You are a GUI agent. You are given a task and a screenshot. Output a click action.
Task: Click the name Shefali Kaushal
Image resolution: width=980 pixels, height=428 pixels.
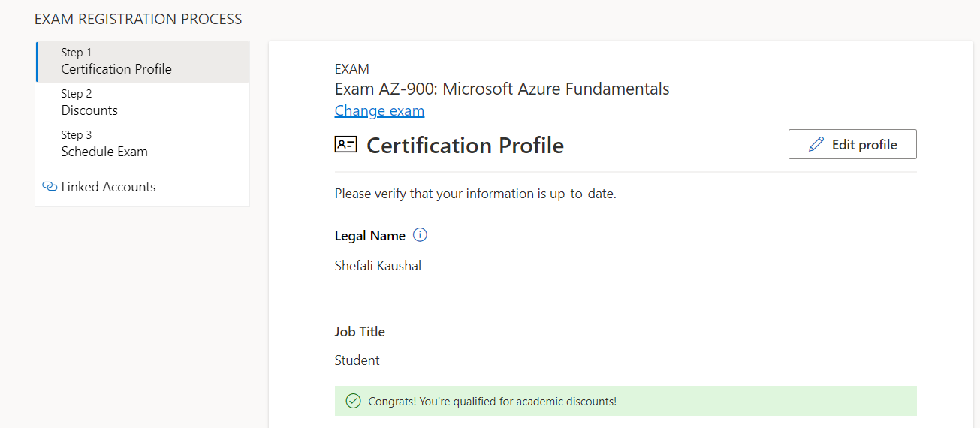(x=378, y=265)
